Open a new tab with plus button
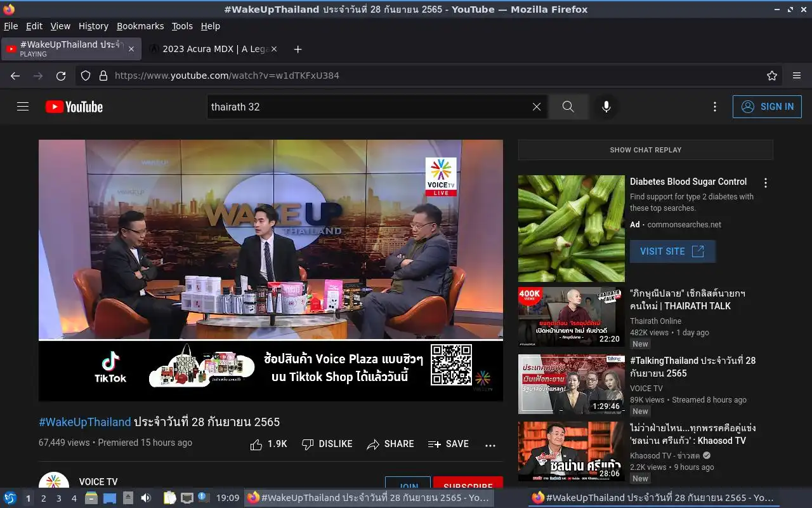This screenshot has height=508, width=812. [x=298, y=49]
